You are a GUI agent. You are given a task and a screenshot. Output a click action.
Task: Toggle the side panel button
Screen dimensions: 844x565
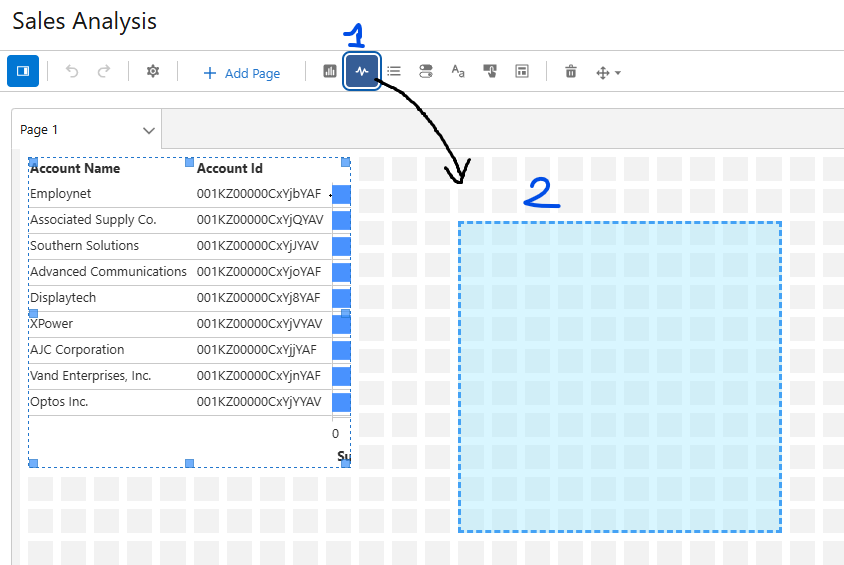tap(23, 71)
